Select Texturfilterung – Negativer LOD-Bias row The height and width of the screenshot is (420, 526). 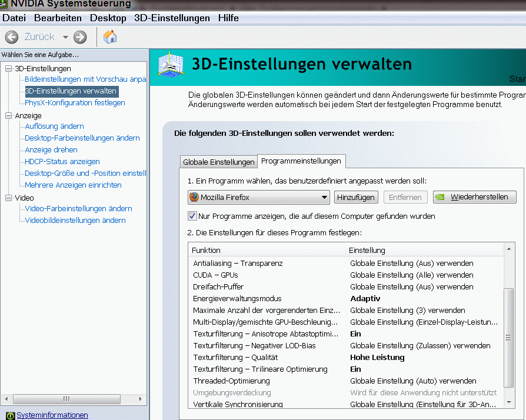pos(345,345)
